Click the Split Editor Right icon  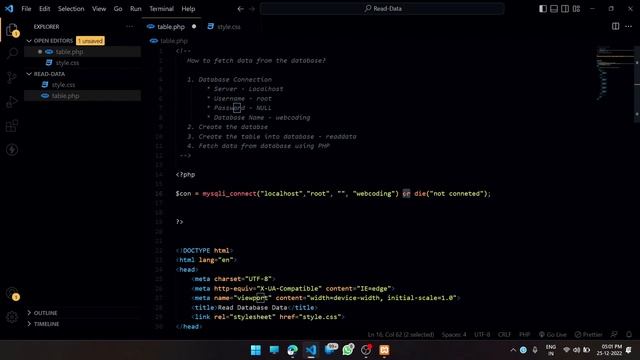[x=616, y=26]
